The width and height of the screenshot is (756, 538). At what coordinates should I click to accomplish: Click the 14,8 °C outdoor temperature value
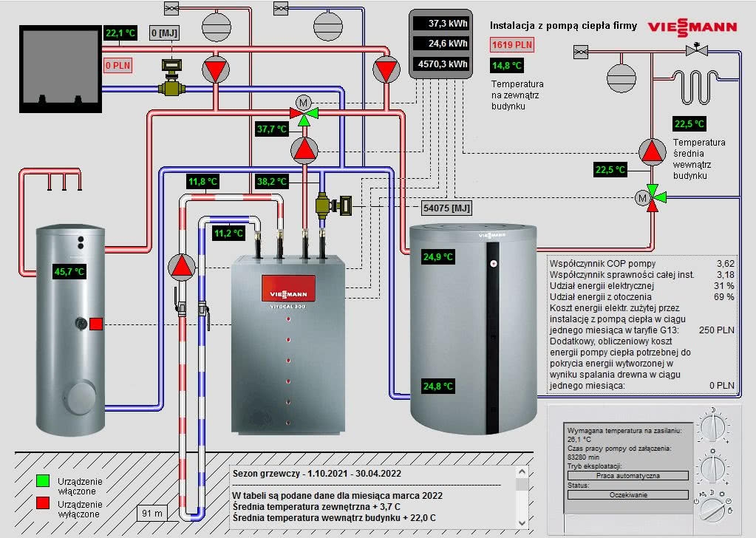(507, 66)
